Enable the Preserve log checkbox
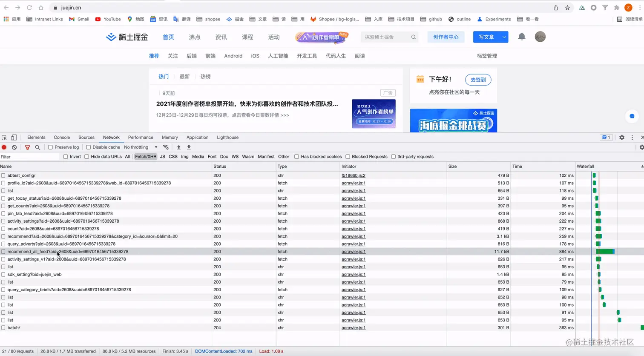644x356 pixels. pyautogui.click(x=50, y=147)
